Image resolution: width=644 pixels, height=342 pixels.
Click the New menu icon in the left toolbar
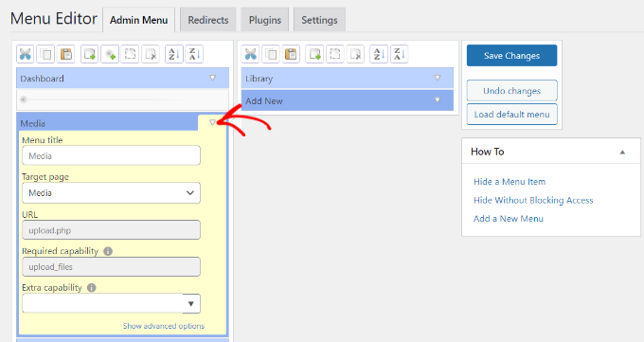click(90, 54)
